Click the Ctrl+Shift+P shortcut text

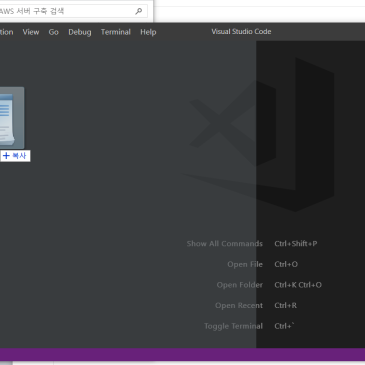296,244
